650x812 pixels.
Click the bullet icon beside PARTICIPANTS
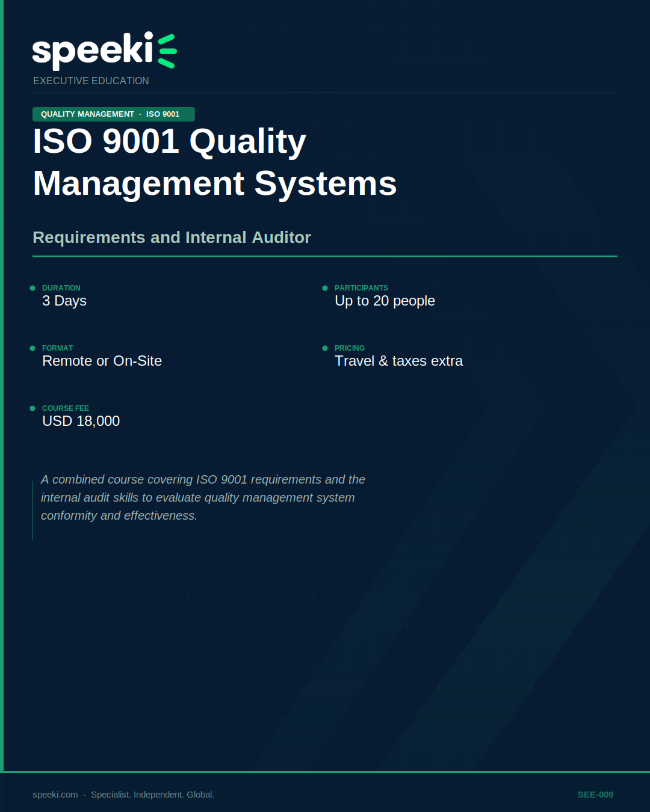click(x=326, y=288)
